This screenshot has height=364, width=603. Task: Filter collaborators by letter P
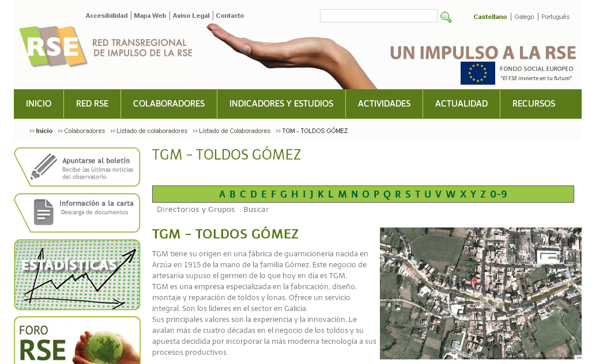pos(376,195)
